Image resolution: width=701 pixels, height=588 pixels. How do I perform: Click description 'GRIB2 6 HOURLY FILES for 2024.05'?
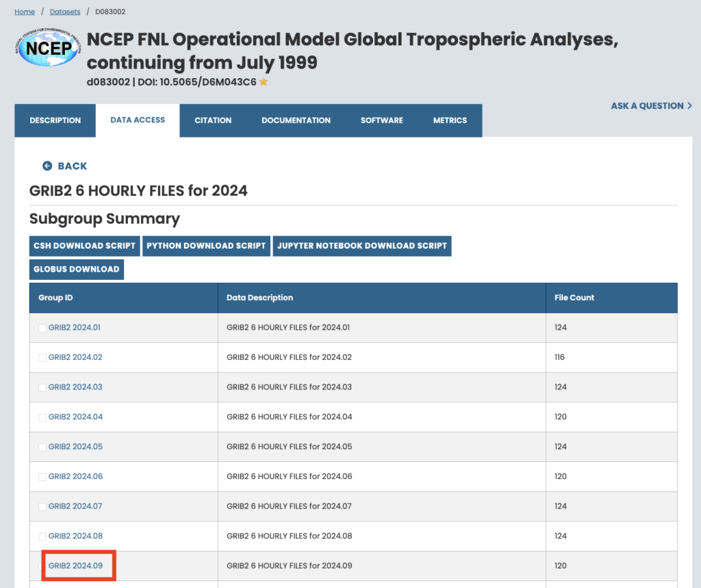point(290,447)
